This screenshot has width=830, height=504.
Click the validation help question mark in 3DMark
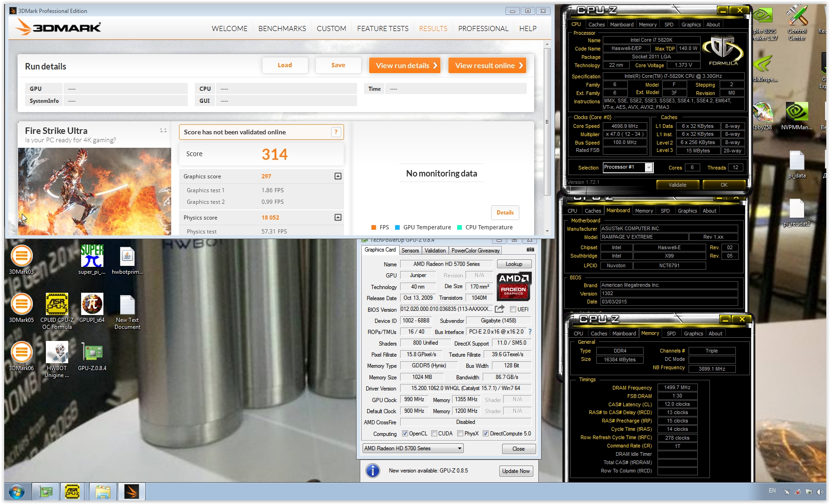point(336,132)
